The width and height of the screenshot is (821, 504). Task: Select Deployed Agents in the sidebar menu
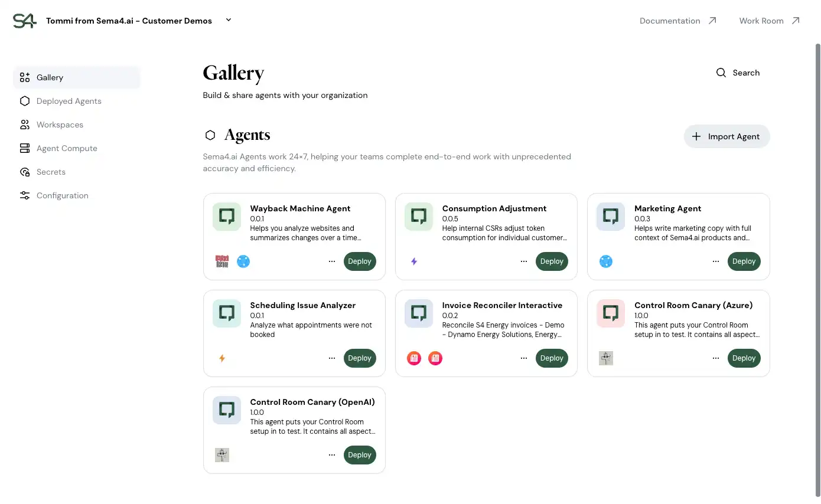point(69,101)
